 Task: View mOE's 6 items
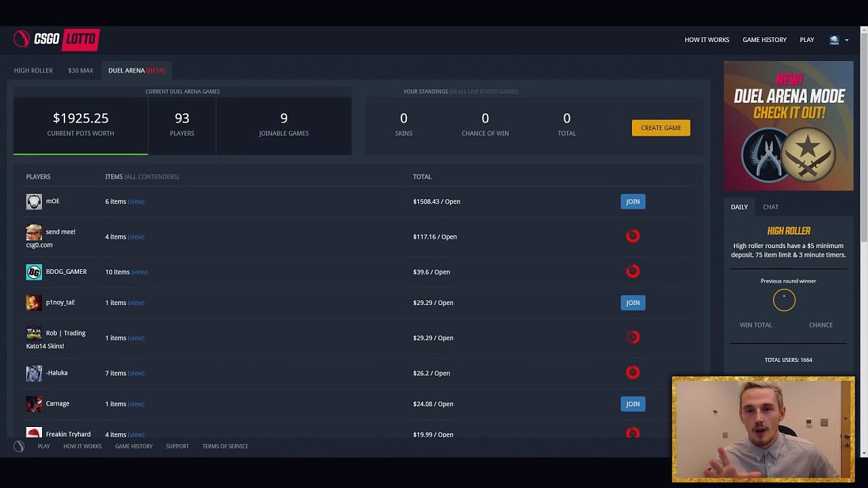[136, 201]
